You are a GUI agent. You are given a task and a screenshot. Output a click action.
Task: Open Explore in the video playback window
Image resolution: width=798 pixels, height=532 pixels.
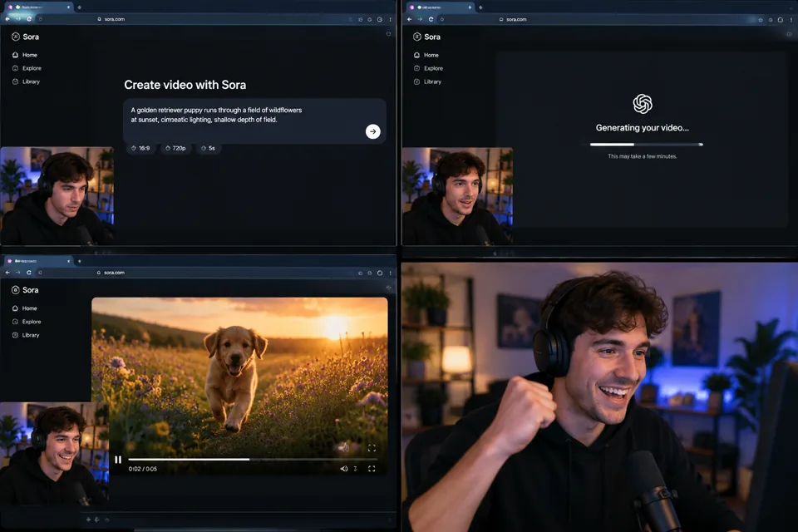click(x=27, y=322)
